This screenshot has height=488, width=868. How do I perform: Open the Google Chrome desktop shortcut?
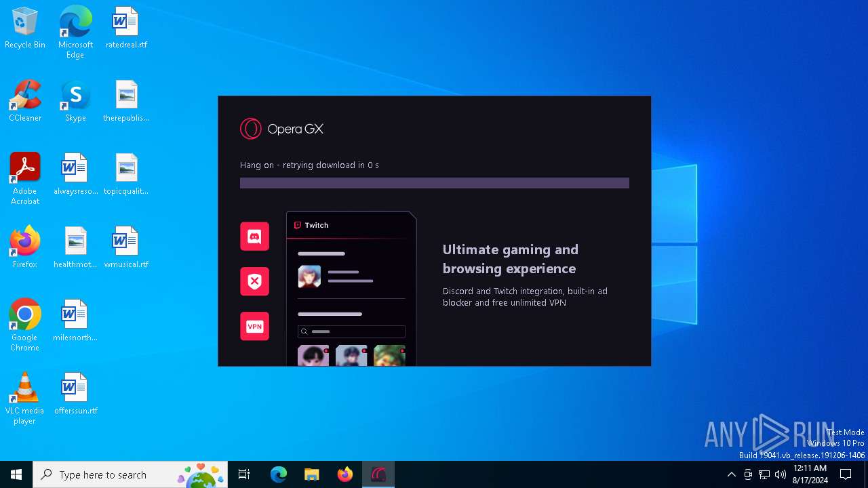tap(25, 325)
